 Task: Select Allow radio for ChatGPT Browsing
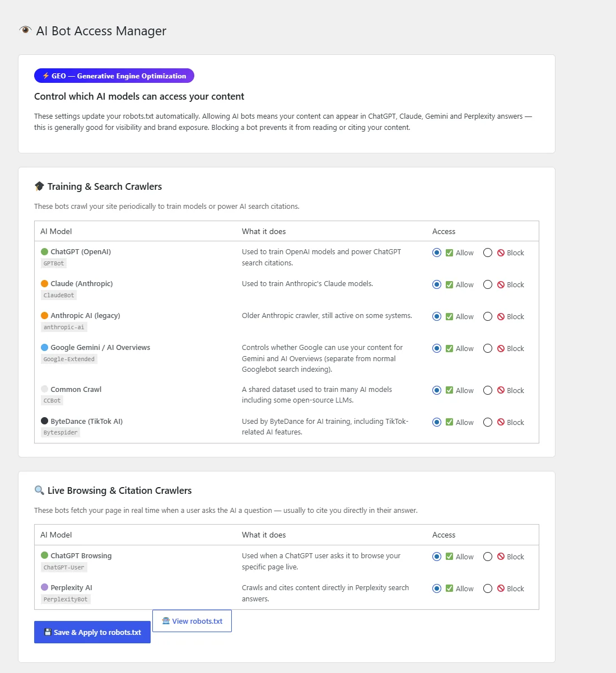(x=437, y=557)
